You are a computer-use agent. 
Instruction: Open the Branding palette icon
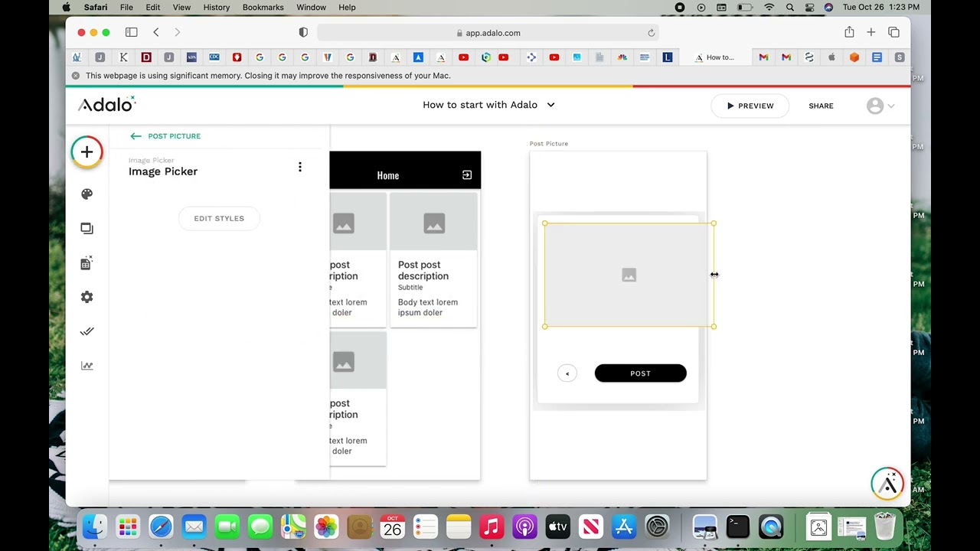[87, 194]
